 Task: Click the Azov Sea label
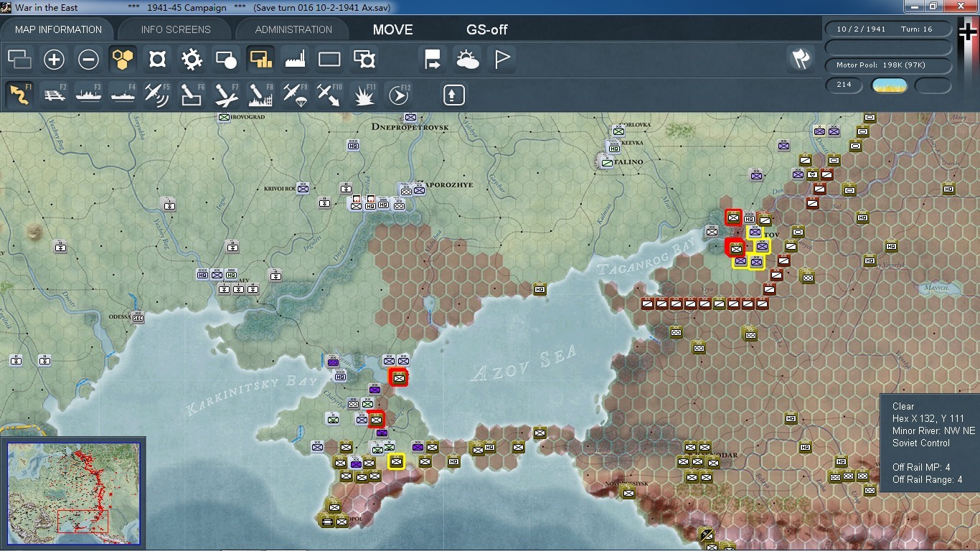[x=524, y=364]
